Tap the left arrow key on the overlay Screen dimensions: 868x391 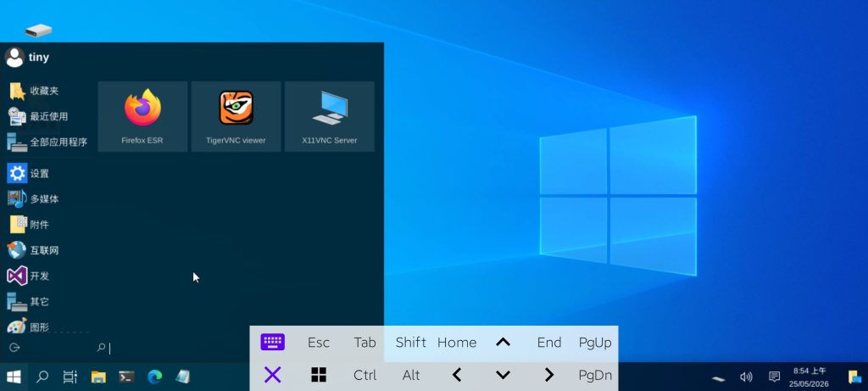pos(457,375)
